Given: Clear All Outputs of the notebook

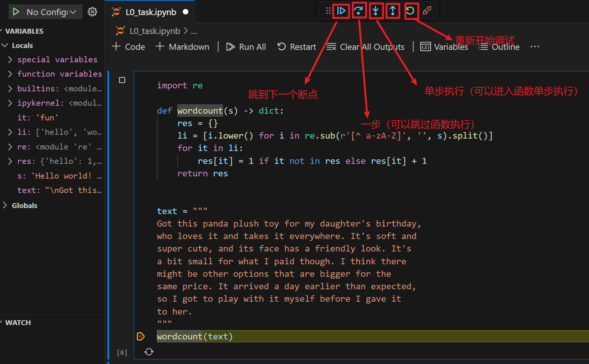Looking at the screenshot, I should click(x=365, y=47).
